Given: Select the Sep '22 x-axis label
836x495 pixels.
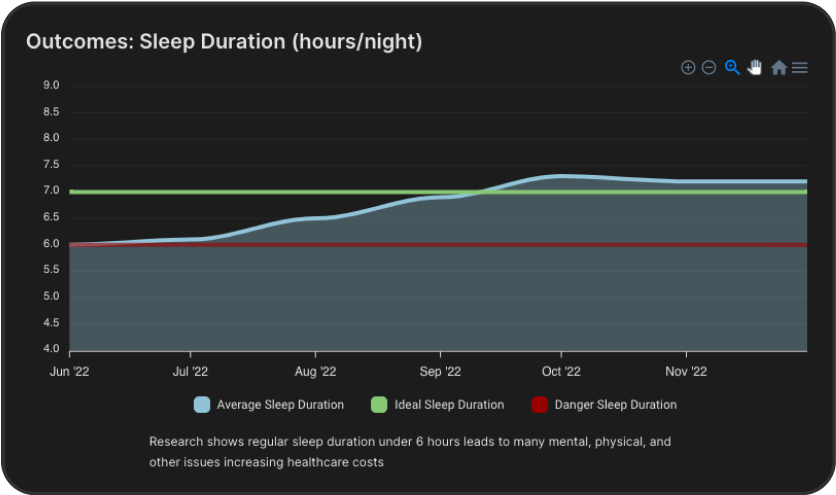Looking at the screenshot, I should pos(440,372).
